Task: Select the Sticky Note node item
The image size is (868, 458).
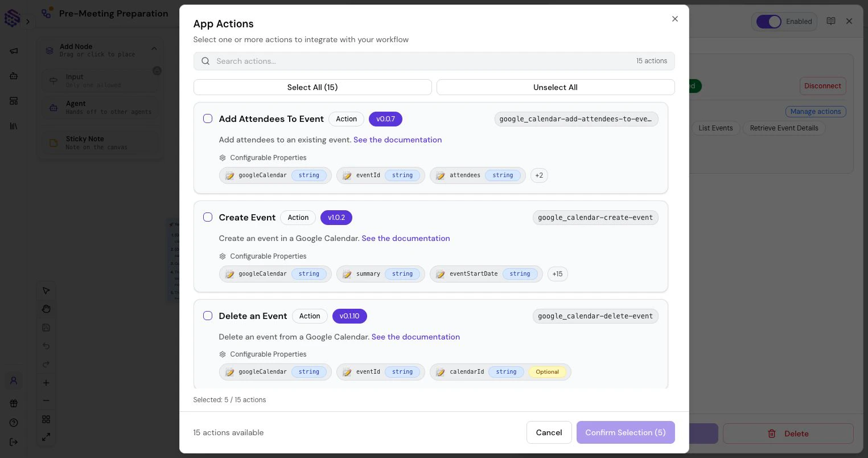Action: click(x=100, y=142)
